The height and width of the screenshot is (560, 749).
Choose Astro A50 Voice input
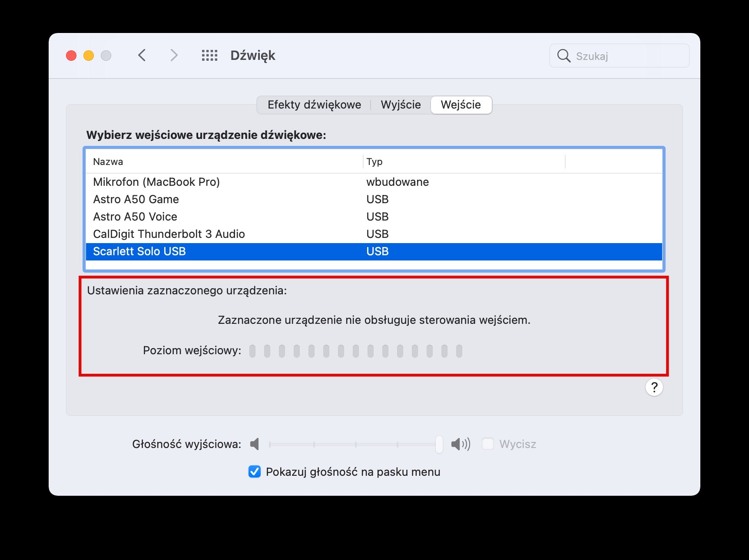click(374, 217)
